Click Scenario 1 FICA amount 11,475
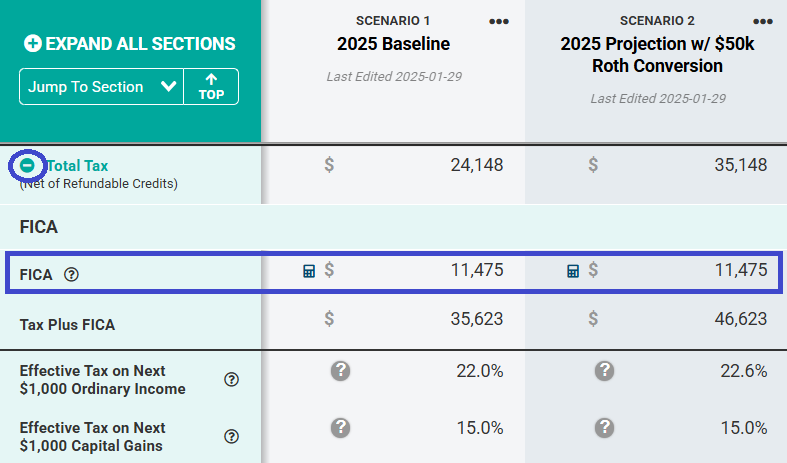Viewport: 787px width, 463px height. pos(470,270)
